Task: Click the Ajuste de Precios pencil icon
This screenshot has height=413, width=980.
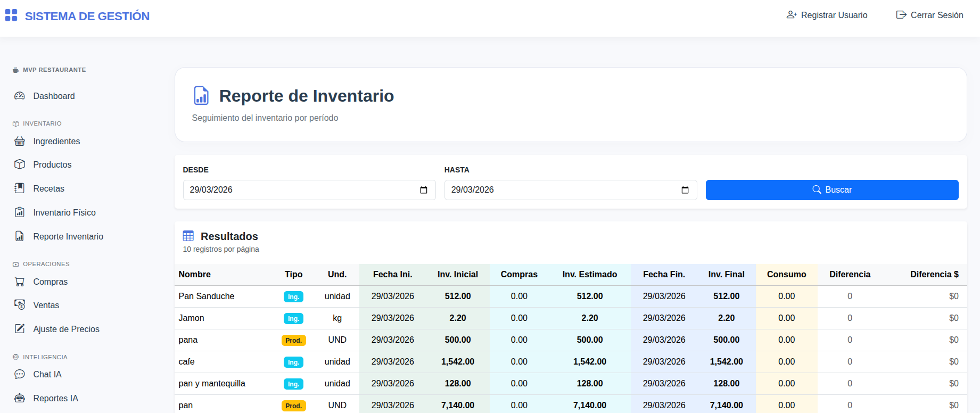Action: (20, 329)
